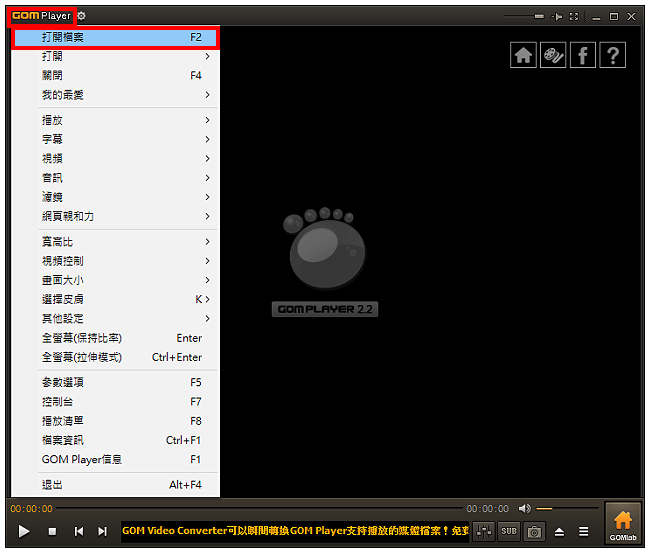Screen dimensions: 653x556
Task: Click the Stop button
Action: [52, 532]
